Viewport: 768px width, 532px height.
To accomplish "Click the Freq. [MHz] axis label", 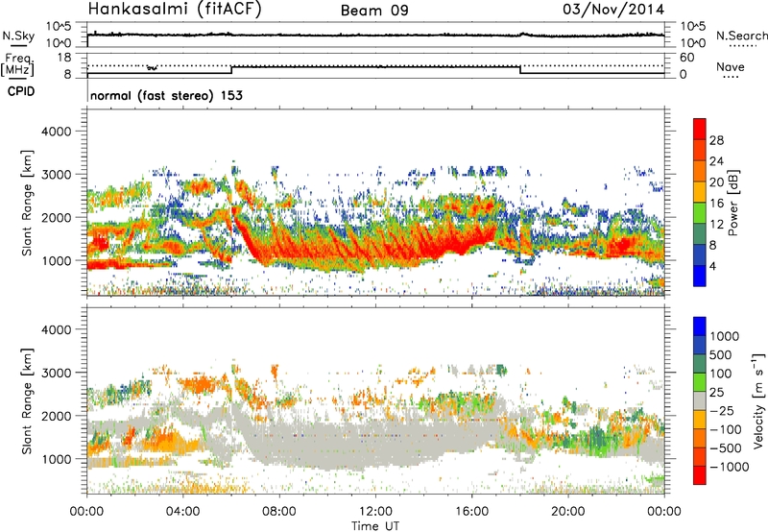I will [17, 65].
